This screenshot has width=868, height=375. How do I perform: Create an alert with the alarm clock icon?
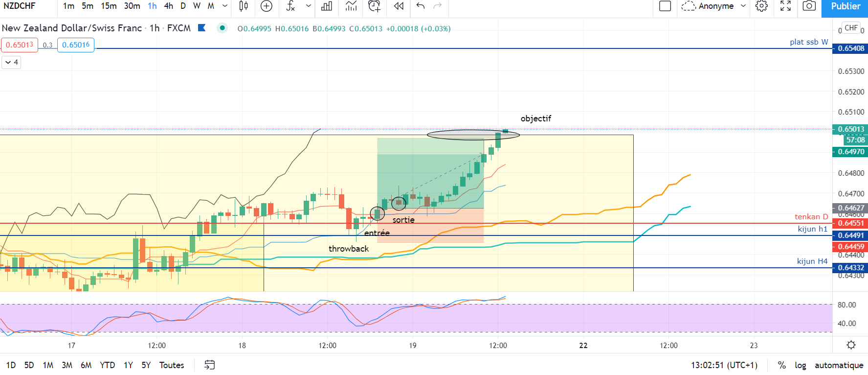pos(375,6)
